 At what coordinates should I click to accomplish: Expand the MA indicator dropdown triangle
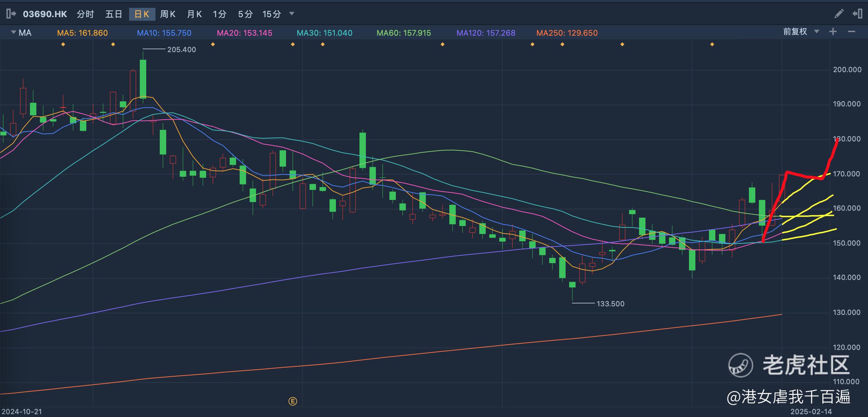pyautogui.click(x=14, y=32)
